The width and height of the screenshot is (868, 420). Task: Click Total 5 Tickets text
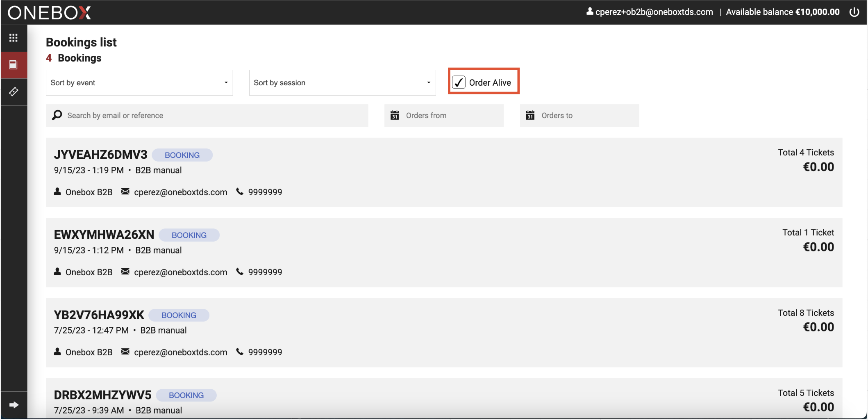coord(806,393)
